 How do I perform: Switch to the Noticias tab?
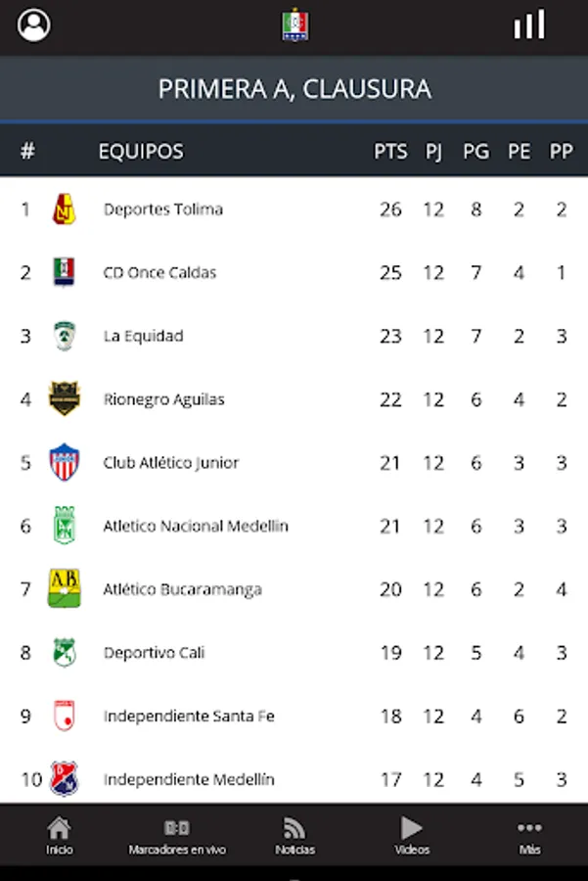[294, 836]
